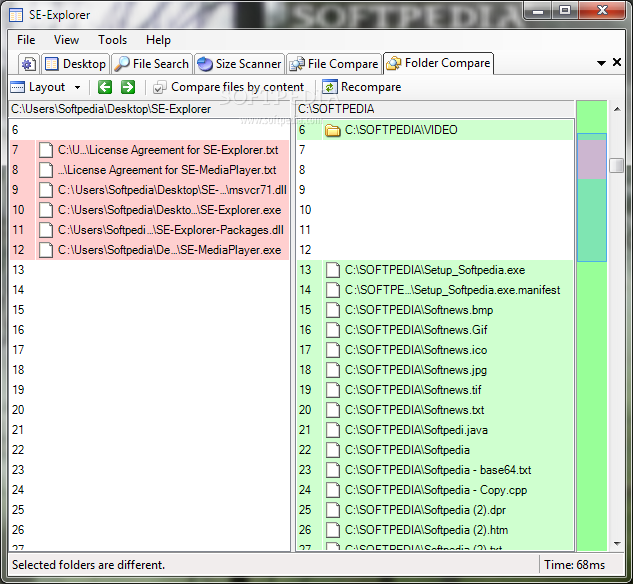This screenshot has height=584, width=633.
Task: Click the msvcr71.dll file icon
Action: 46,190
